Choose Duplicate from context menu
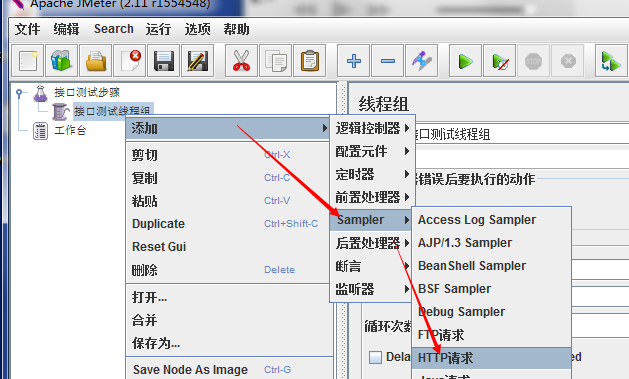This screenshot has width=629, height=379. point(228,224)
